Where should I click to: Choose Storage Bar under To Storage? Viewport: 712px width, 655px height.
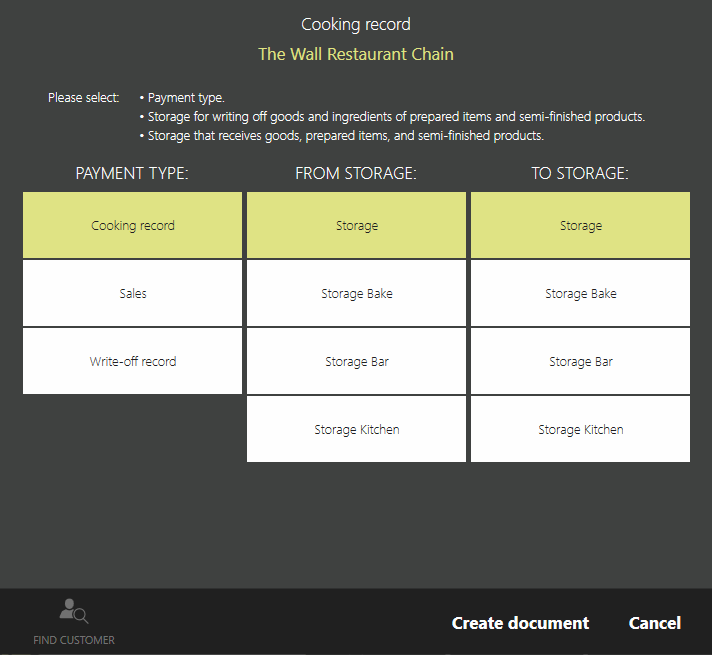pyautogui.click(x=580, y=362)
